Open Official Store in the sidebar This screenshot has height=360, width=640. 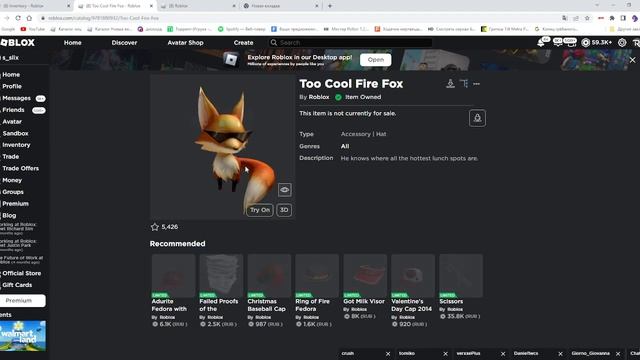tap(22, 273)
